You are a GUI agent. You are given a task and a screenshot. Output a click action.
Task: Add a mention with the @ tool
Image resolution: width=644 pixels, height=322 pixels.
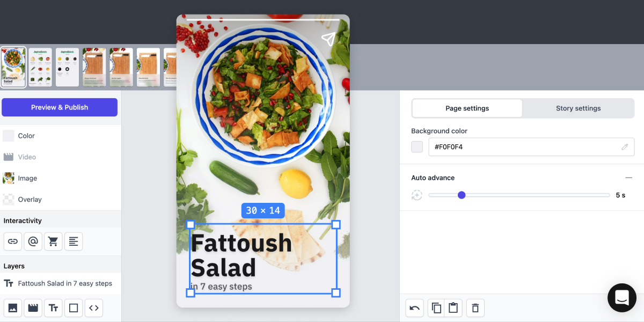tap(33, 241)
